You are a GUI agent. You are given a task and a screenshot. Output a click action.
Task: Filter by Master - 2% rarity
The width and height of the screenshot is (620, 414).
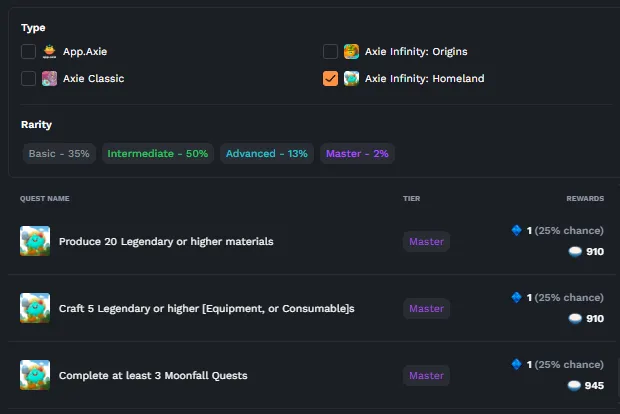(x=357, y=153)
